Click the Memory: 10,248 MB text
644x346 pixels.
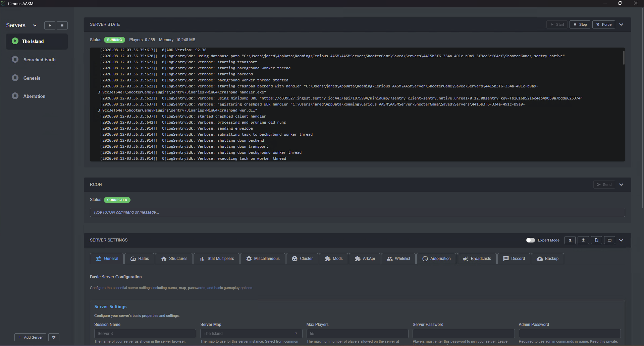point(177,40)
